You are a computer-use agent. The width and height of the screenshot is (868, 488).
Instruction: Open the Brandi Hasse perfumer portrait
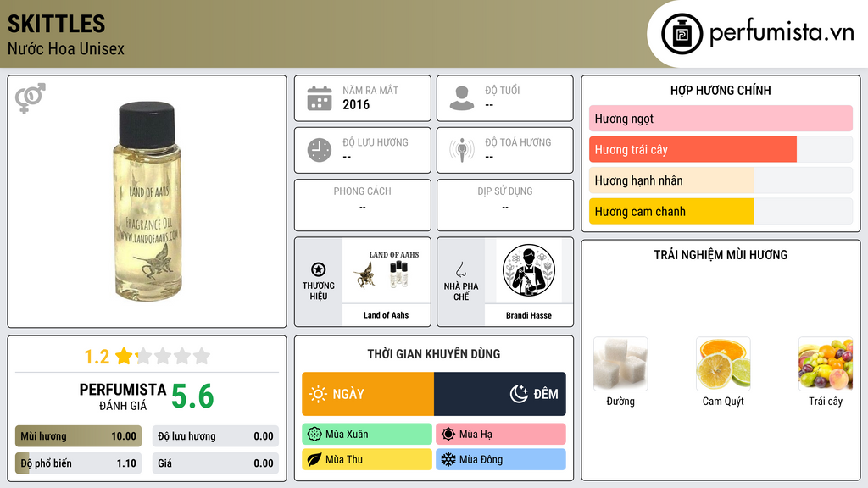click(x=529, y=271)
